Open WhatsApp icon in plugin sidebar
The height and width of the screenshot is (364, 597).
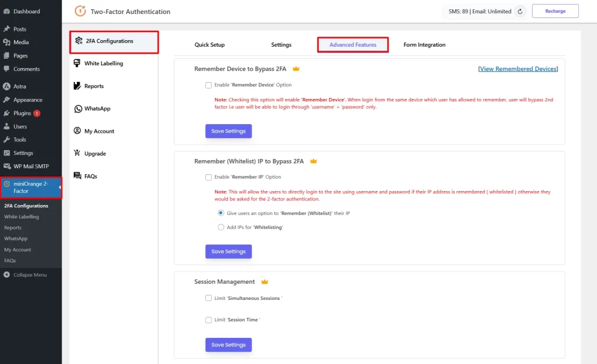(78, 108)
